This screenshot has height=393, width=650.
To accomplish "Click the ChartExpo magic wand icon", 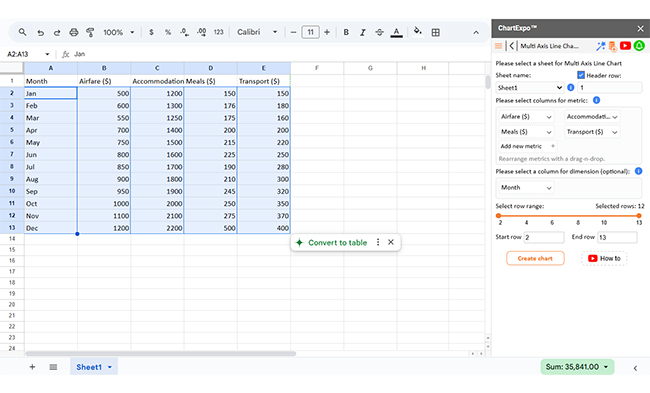I will coord(600,46).
